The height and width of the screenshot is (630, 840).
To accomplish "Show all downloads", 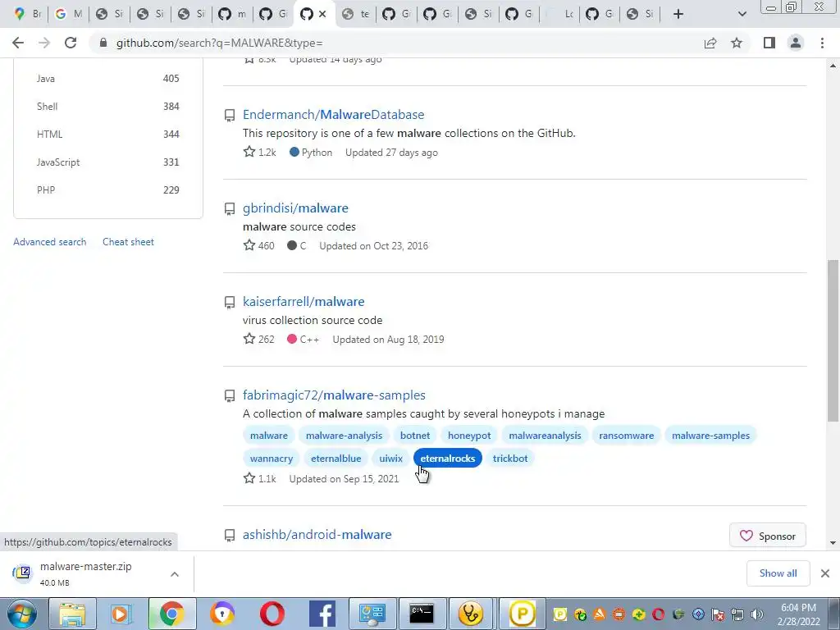I will tap(778, 573).
